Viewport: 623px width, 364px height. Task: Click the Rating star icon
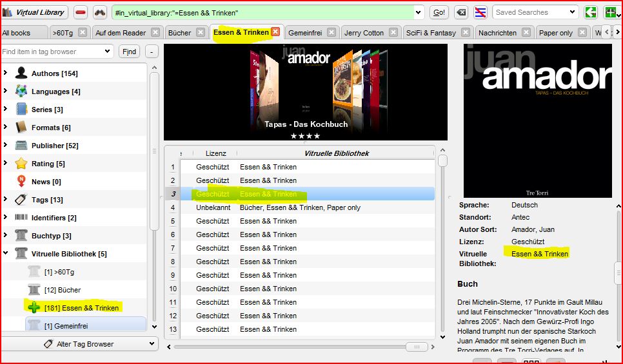pyautogui.click(x=21, y=164)
